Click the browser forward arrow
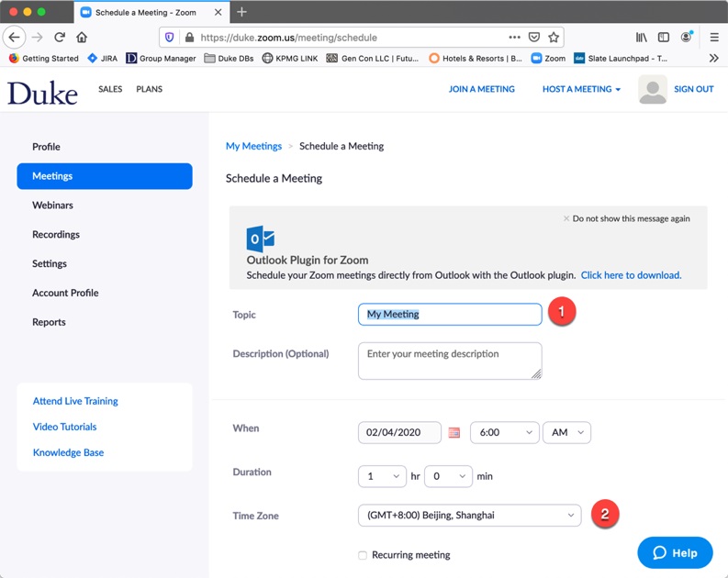The height and width of the screenshot is (578, 728). coord(37,37)
